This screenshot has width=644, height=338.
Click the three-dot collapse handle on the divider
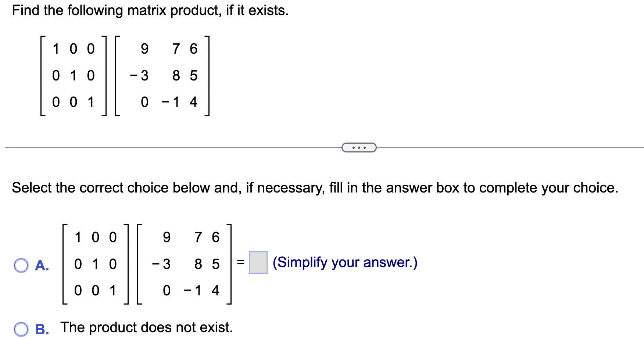click(358, 147)
